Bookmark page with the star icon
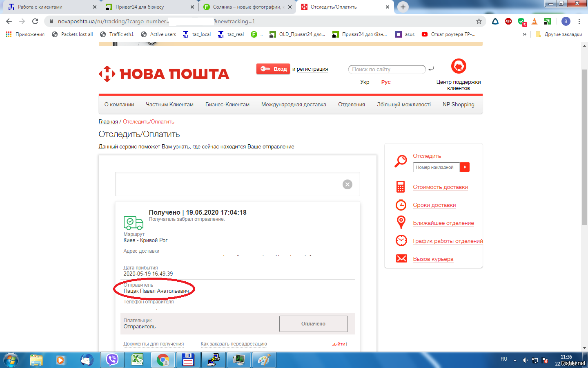The image size is (588, 368). pos(479,21)
